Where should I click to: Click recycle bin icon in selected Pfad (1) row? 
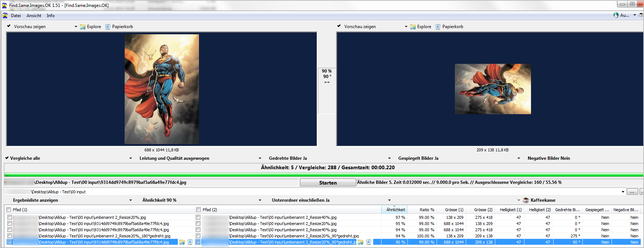pyautogui.click(x=190, y=242)
